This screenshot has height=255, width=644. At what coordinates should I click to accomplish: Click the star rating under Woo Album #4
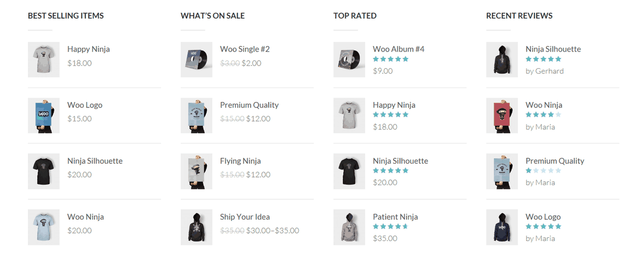click(x=390, y=59)
